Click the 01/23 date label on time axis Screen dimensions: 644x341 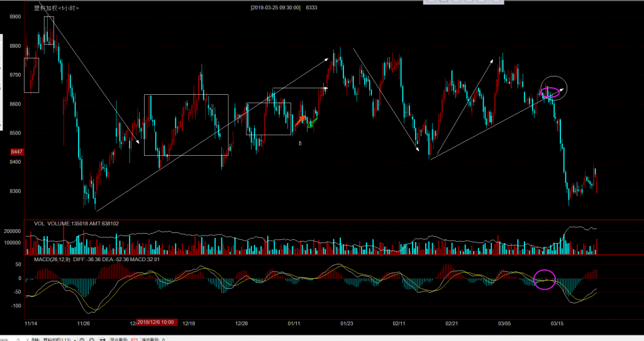(346, 323)
